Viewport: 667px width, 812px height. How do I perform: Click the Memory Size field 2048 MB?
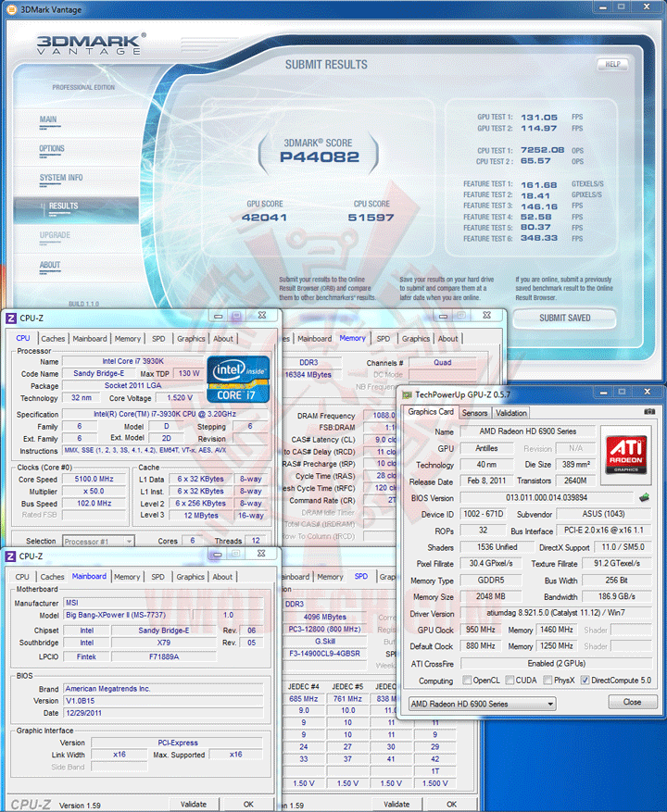(x=491, y=596)
